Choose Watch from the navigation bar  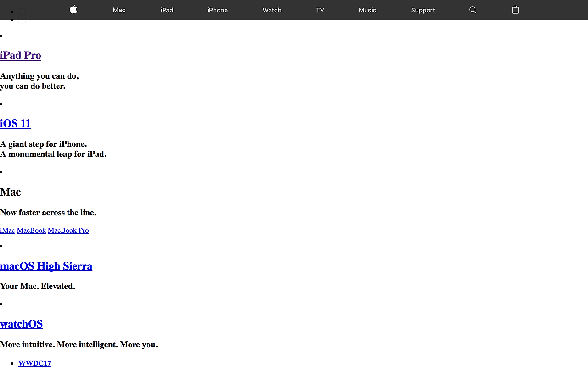point(272,10)
